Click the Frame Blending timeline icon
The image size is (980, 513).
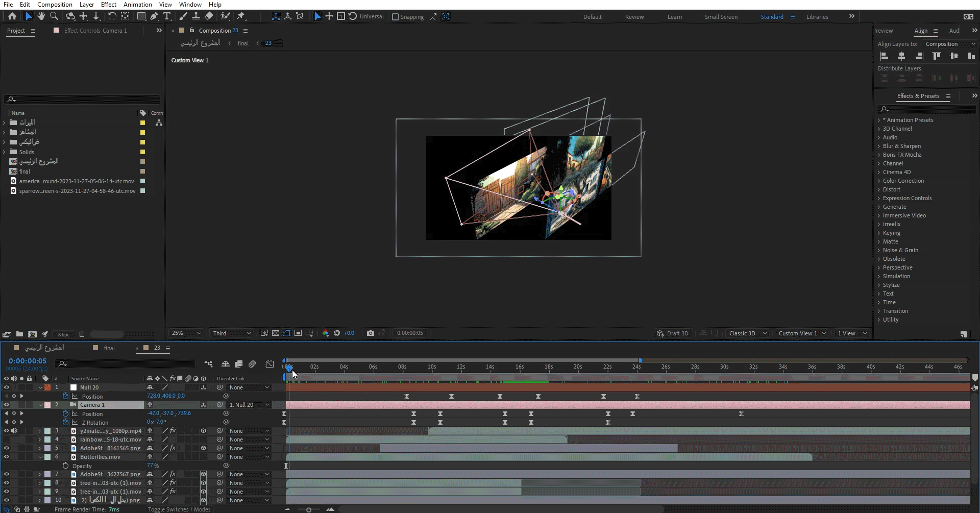(x=238, y=364)
